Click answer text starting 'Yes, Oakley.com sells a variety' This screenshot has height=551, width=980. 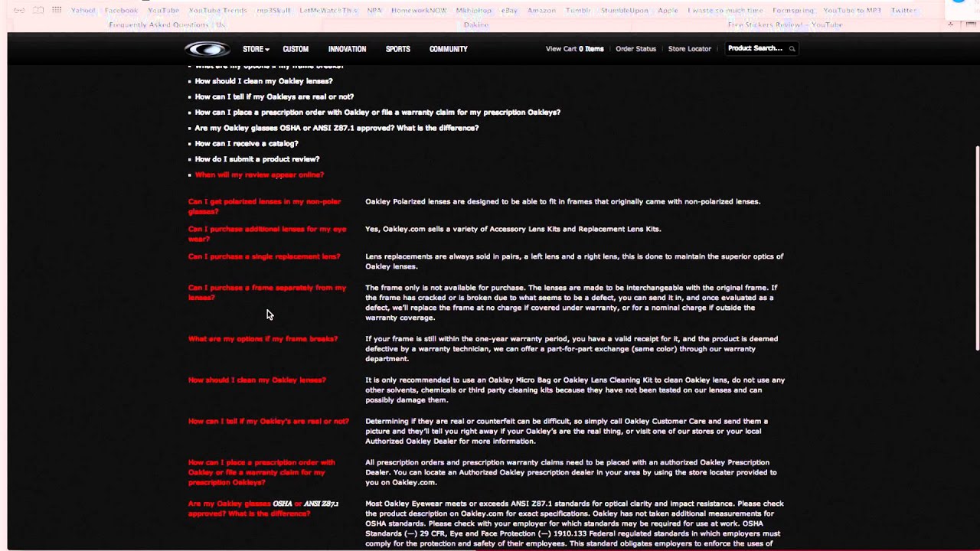pos(513,229)
